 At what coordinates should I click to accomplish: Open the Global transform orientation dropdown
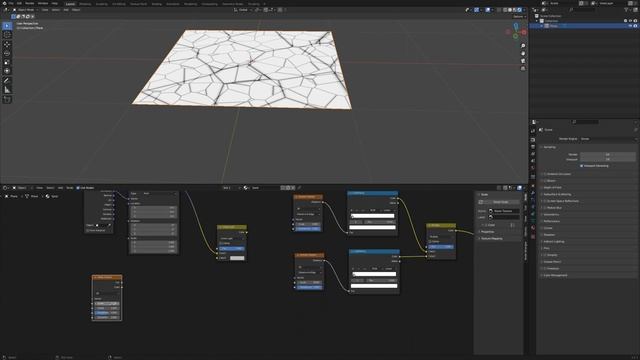tap(242, 10)
